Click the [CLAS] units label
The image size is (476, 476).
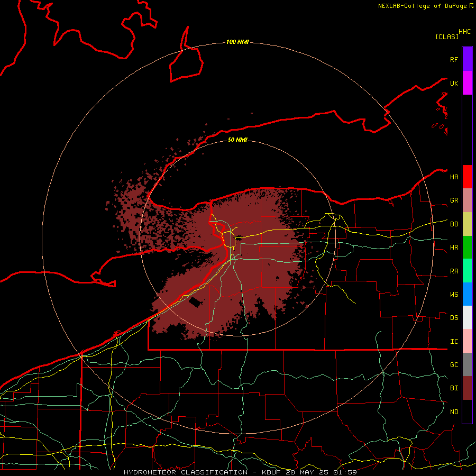447,36
